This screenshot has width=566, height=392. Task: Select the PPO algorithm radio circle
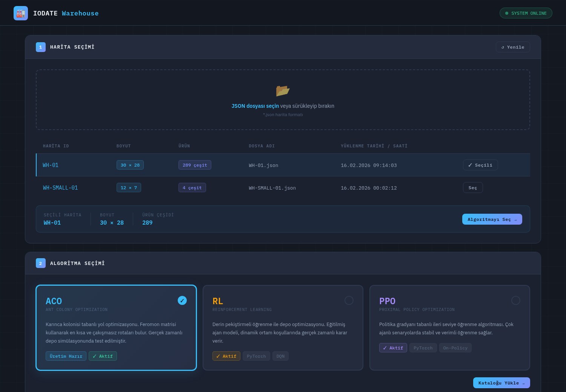tap(516, 300)
